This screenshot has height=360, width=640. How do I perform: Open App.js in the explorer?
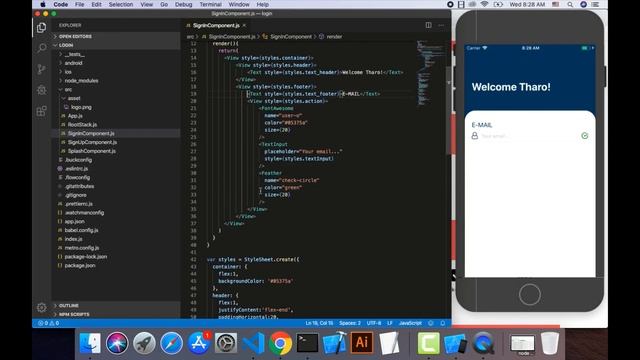[x=116, y=116]
